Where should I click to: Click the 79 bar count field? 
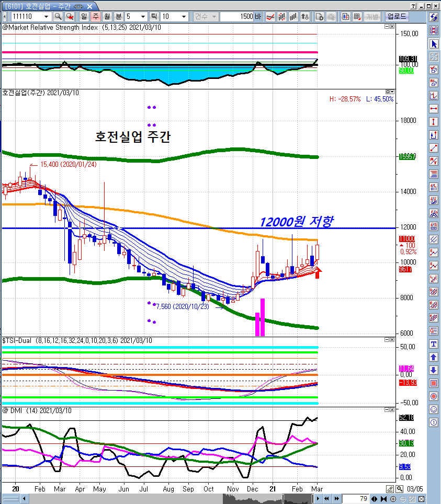click(355, 499)
